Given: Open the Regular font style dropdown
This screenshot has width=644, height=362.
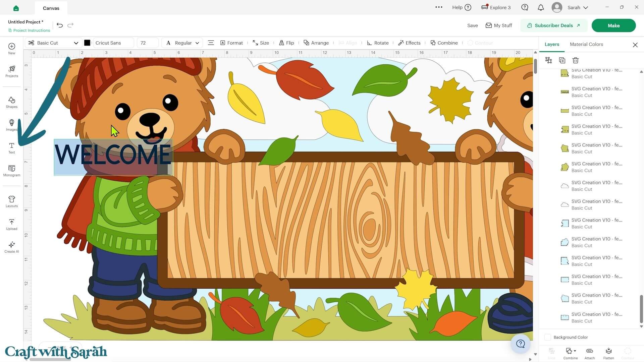Looking at the screenshot, I should click(182, 43).
